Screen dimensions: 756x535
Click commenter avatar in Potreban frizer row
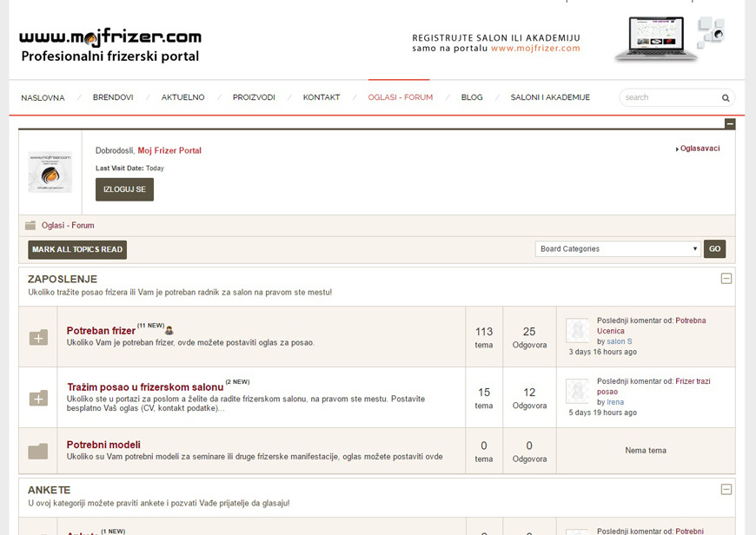click(578, 330)
